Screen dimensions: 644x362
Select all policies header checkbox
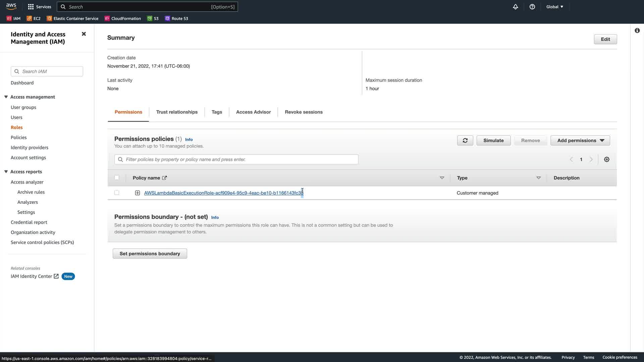coord(117,178)
